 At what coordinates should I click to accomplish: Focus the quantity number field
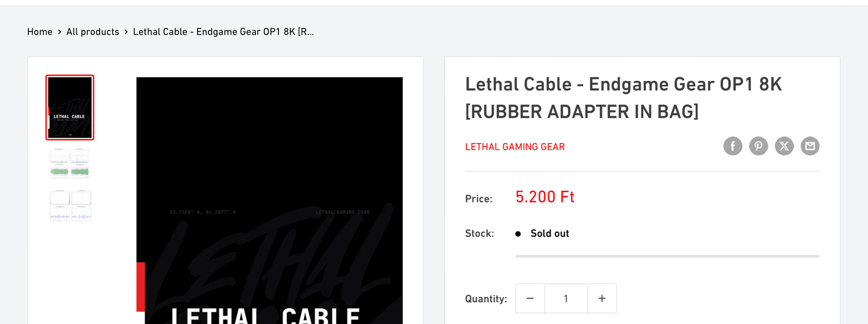[x=566, y=299]
